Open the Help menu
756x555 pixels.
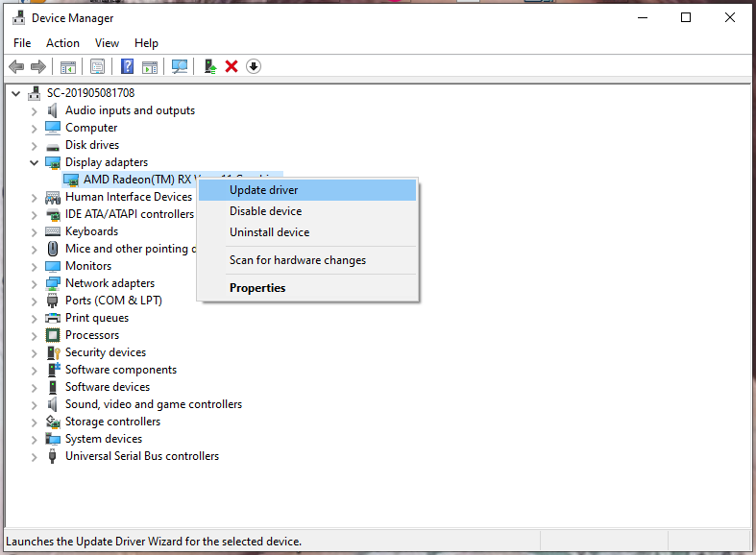[x=146, y=43]
